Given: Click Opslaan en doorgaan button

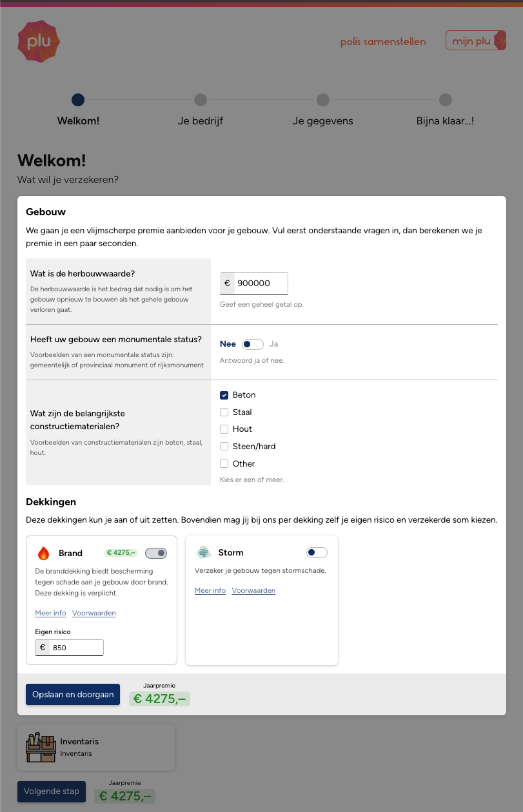Looking at the screenshot, I should (73, 694).
